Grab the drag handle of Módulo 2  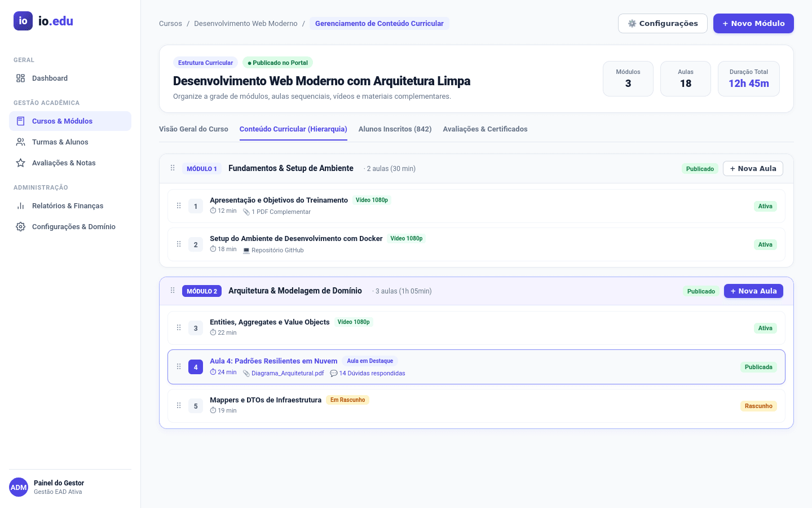[x=173, y=291]
